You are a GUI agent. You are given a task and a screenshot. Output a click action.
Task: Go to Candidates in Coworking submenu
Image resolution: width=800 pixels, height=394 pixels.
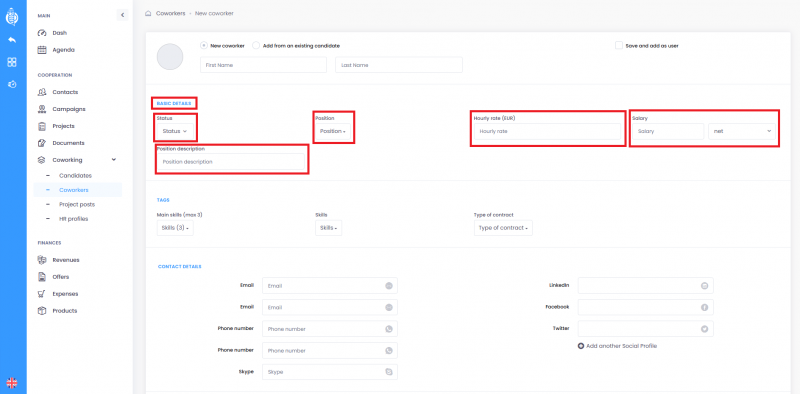coord(75,176)
